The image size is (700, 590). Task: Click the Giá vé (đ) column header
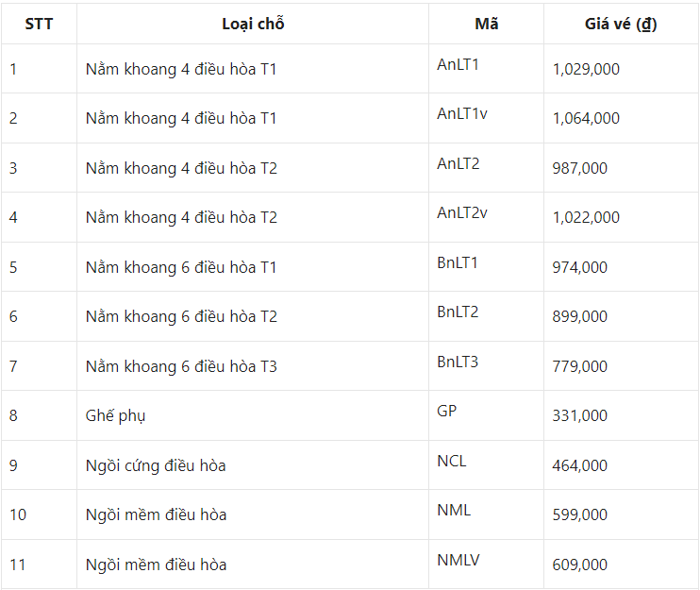tap(621, 24)
